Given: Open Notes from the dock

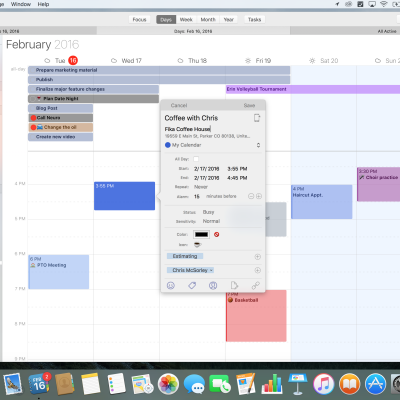Looking at the screenshot, I should (x=90, y=384).
